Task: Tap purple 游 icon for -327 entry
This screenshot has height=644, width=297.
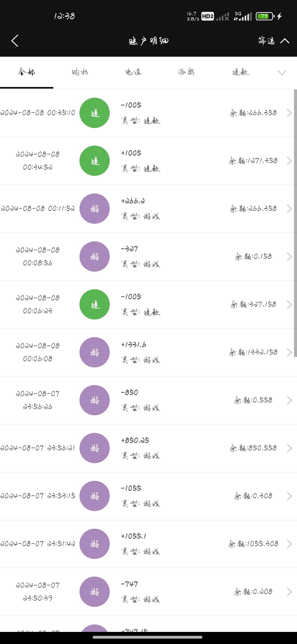Action: [95, 256]
